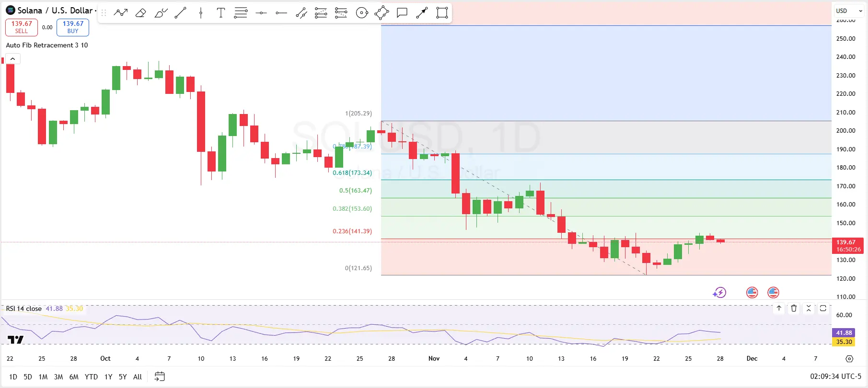
Task: Switch range to YTD
Action: [91, 377]
